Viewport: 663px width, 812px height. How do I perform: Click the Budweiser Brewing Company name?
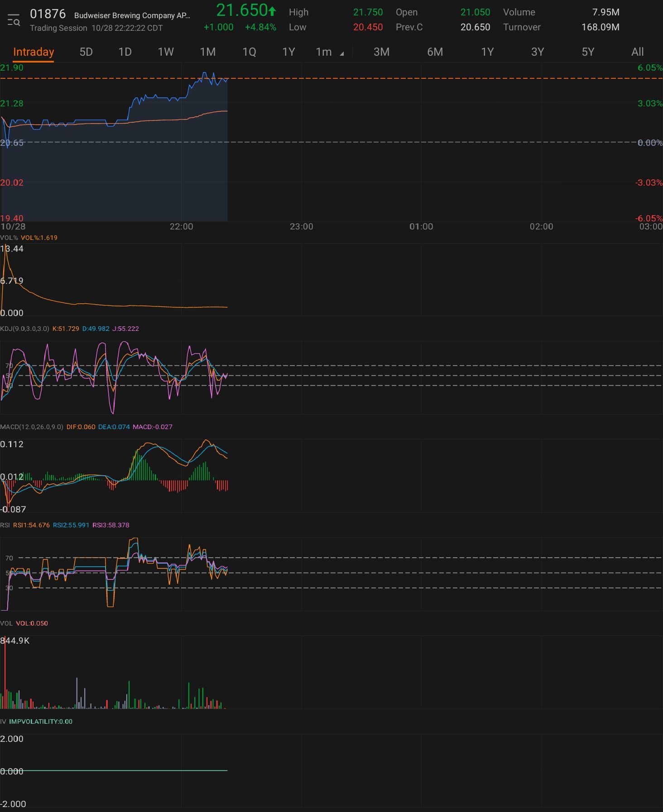pyautogui.click(x=132, y=15)
